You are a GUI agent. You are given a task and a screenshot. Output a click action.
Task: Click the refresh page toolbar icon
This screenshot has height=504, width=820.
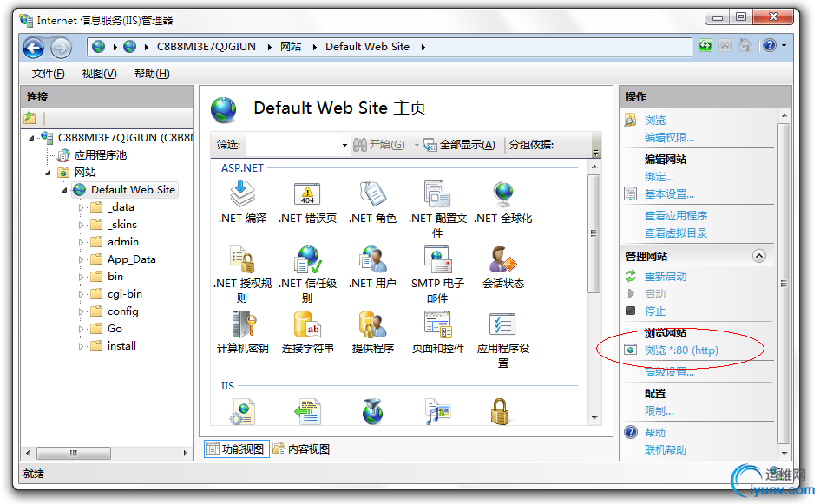[x=705, y=45]
